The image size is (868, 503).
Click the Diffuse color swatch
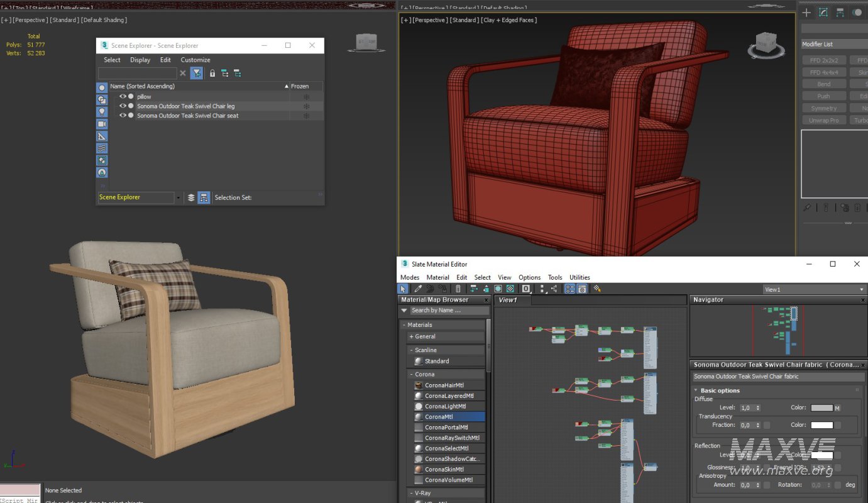[x=821, y=408]
